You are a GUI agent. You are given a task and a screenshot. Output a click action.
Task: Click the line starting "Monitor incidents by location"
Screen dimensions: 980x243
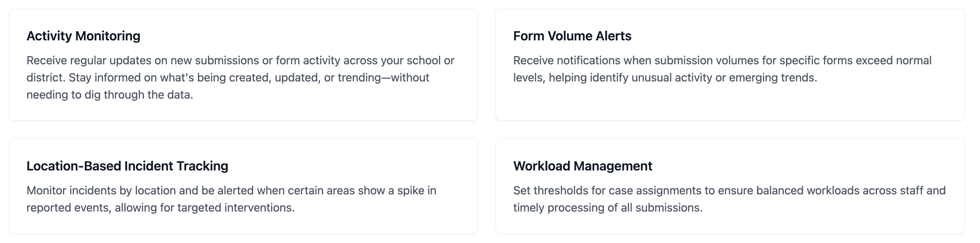[x=231, y=190]
